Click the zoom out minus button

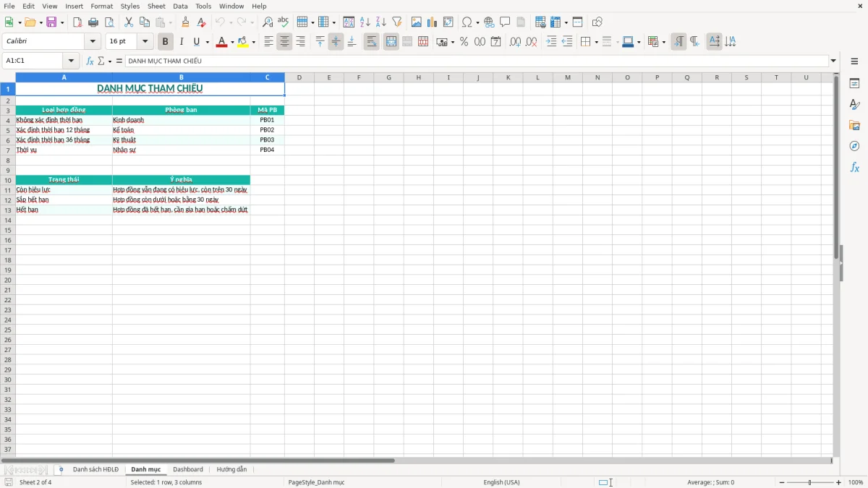click(x=782, y=482)
